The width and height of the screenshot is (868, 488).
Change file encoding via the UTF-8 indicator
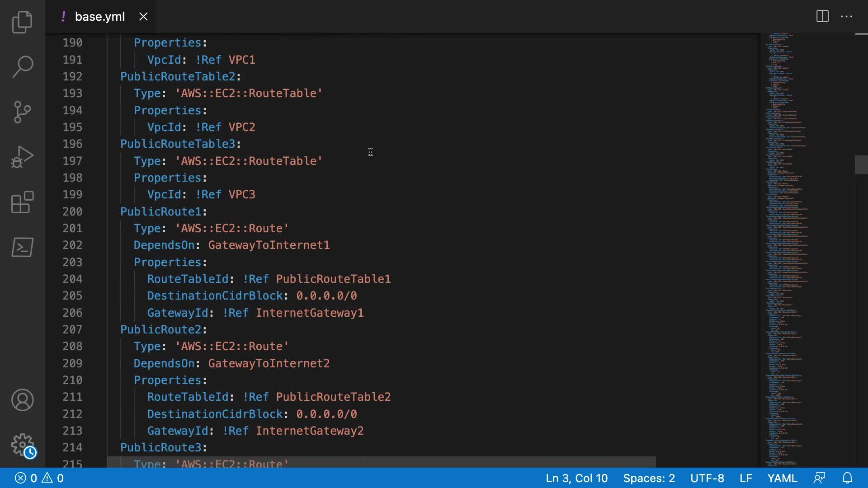707,478
